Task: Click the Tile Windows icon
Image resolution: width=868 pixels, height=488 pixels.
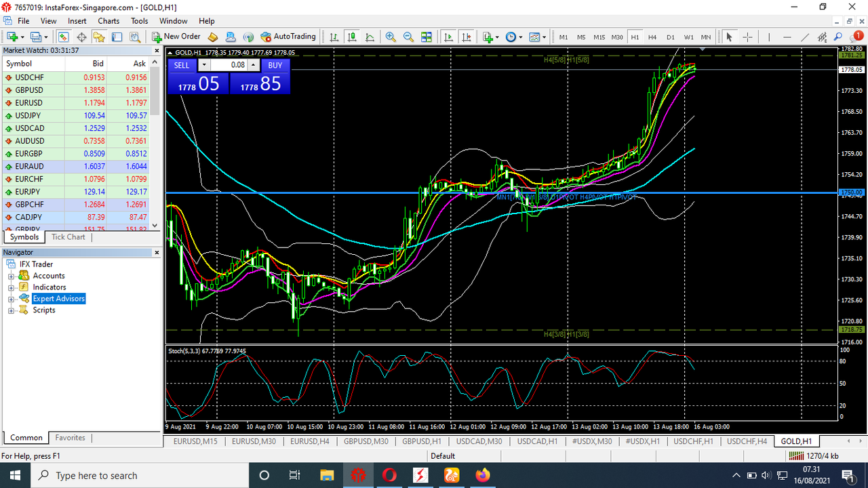Action: click(x=427, y=37)
